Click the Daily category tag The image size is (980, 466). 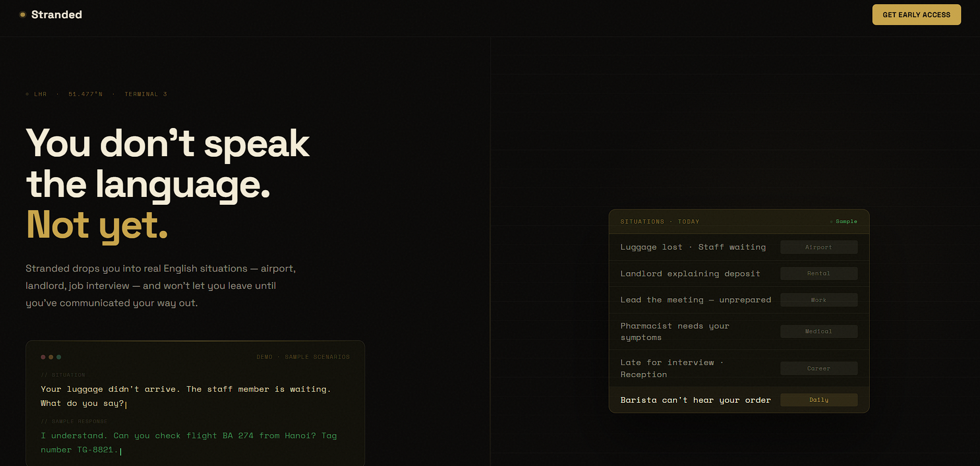[819, 400]
